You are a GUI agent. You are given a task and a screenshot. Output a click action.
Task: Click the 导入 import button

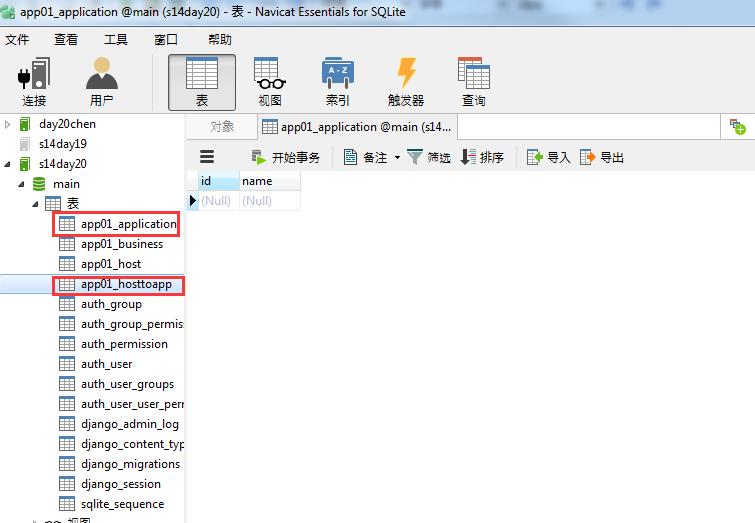(x=548, y=157)
